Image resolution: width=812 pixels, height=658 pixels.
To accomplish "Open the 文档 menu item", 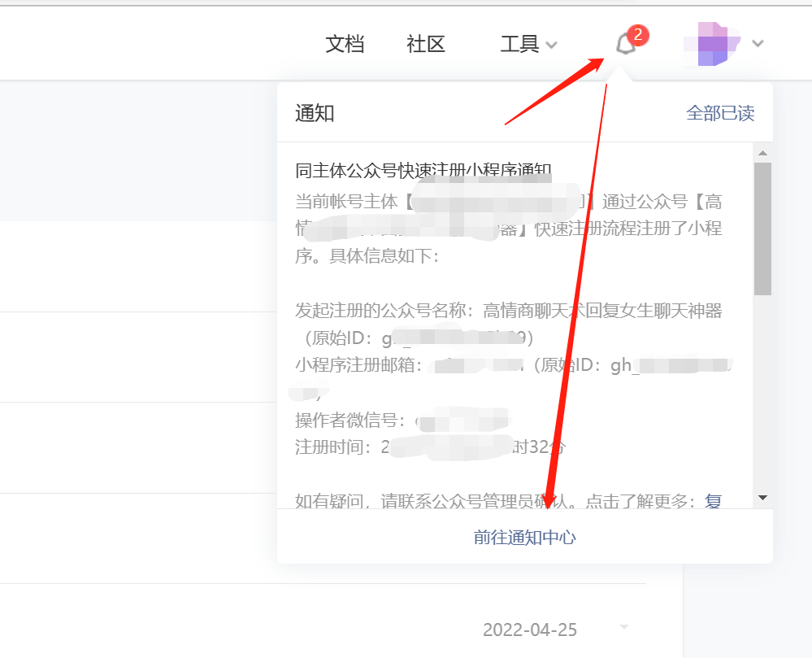I will click(345, 44).
